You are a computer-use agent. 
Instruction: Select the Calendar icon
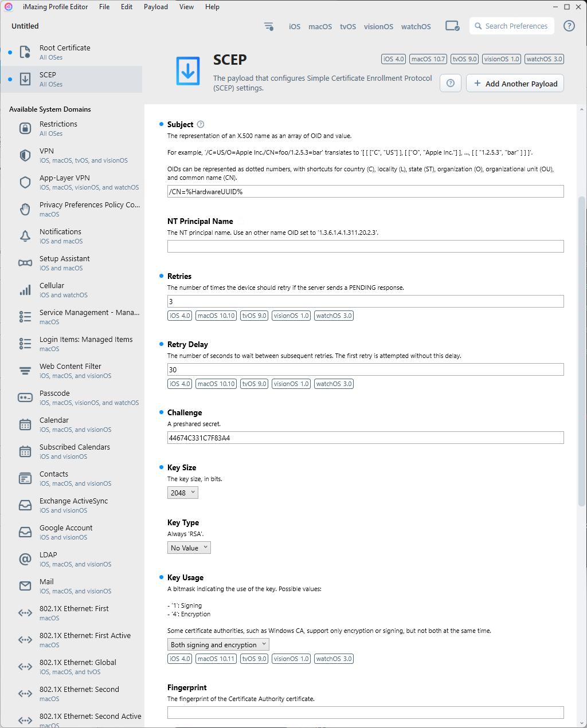pos(25,424)
